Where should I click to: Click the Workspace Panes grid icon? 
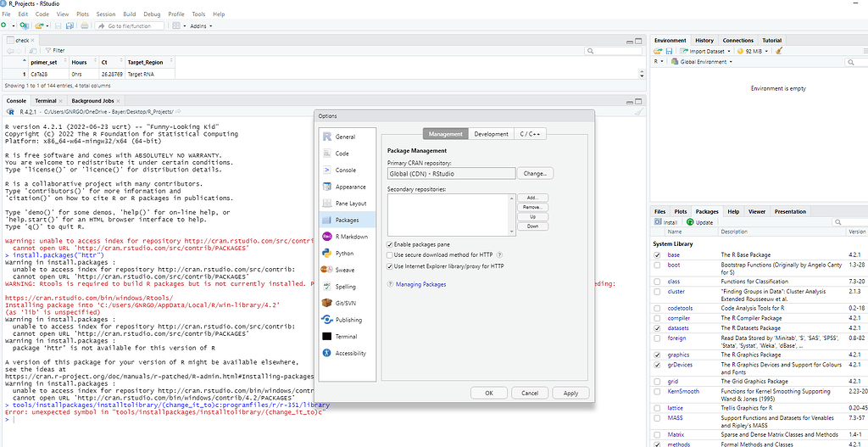point(176,25)
